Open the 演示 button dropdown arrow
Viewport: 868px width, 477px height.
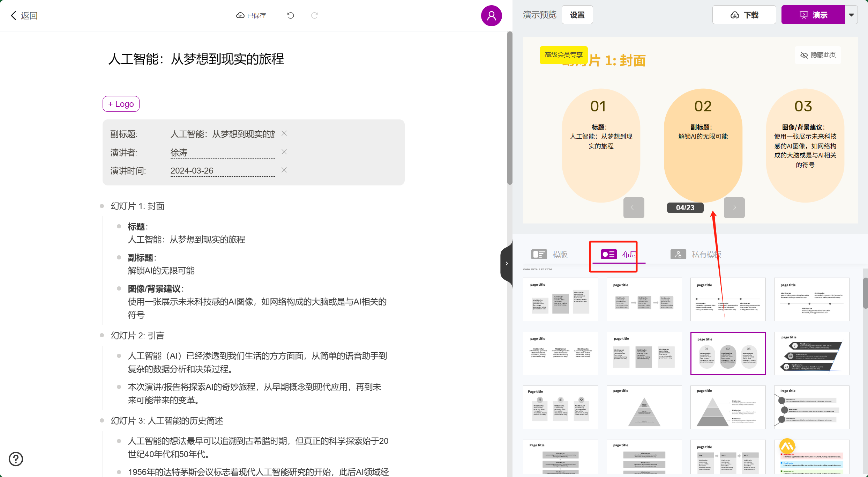(x=851, y=15)
